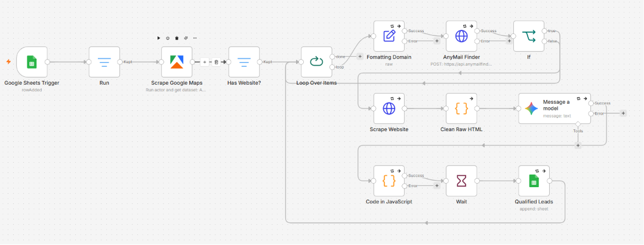The height and width of the screenshot is (245, 644).
Task: Select the Clean Raw HTML code node
Action: [461, 108]
